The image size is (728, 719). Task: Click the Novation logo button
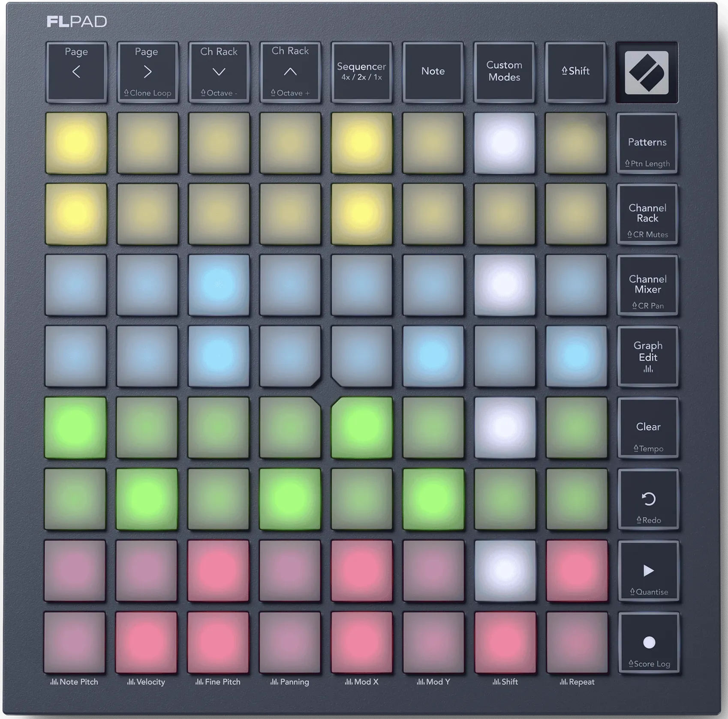coord(647,72)
